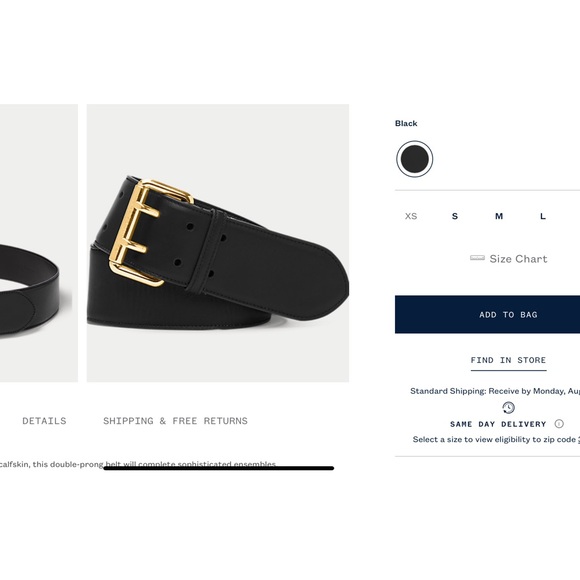
Task: Click the Standard Shipping estimate text
Action: tap(495, 391)
